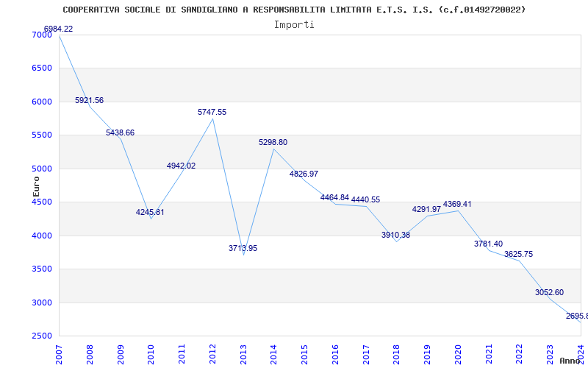The height and width of the screenshot is (368, 588).
Task: Select the data label 4942.02
Action: tap(181, 166)
